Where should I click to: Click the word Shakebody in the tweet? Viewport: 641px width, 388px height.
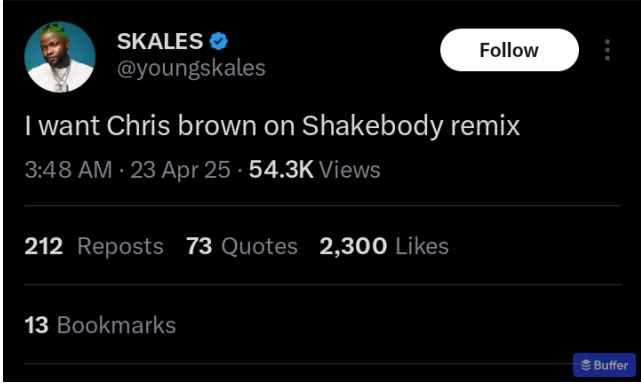pyautogui.click(x=372, y=126)
